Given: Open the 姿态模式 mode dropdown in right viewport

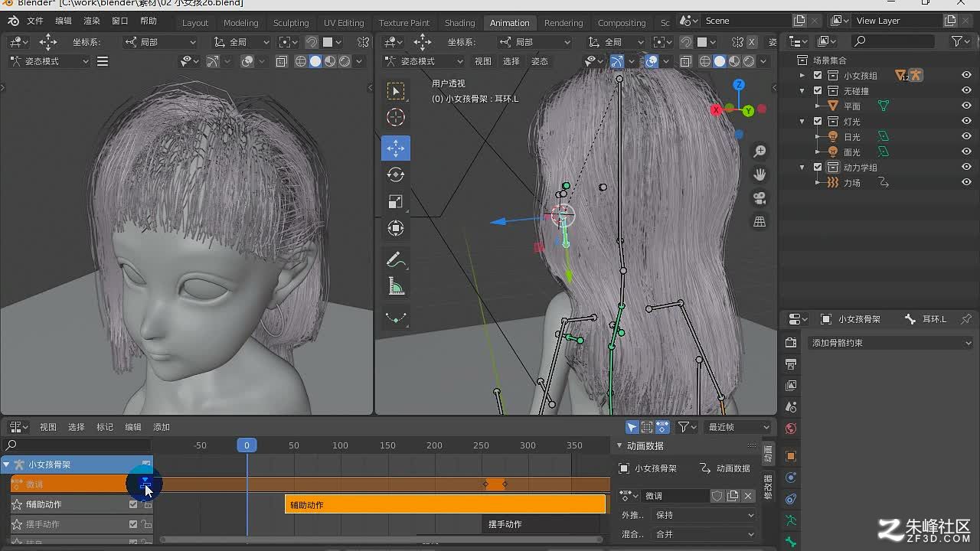Looking at the screenshot, I should pyautogui.click(x=424, y=61).
